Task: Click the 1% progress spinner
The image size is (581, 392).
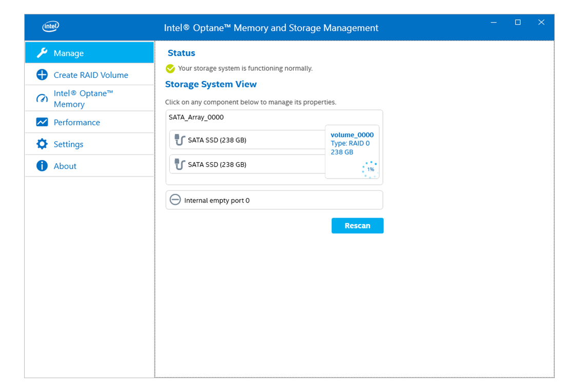Action: click(x=370, y=169)
